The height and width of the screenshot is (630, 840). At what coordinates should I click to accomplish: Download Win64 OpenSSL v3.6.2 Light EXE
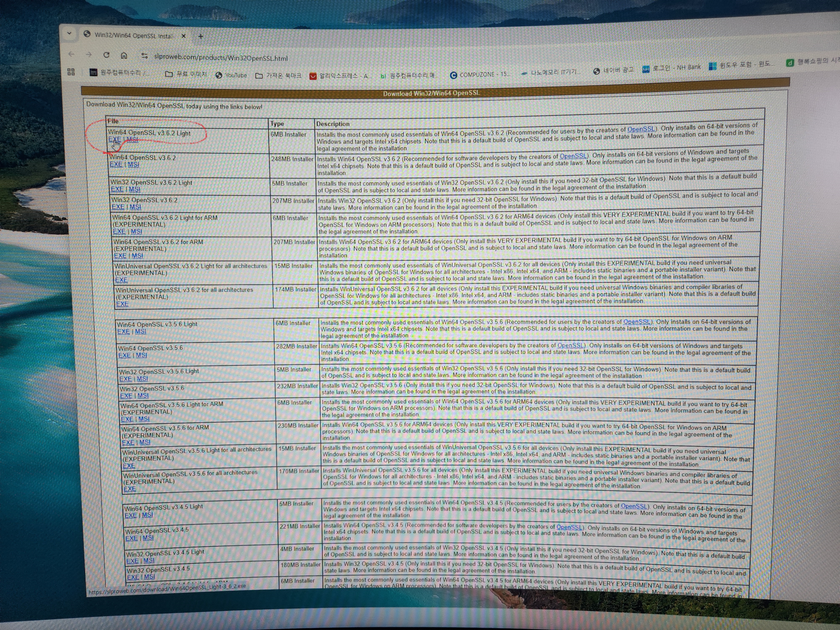(x=115, y=139)
